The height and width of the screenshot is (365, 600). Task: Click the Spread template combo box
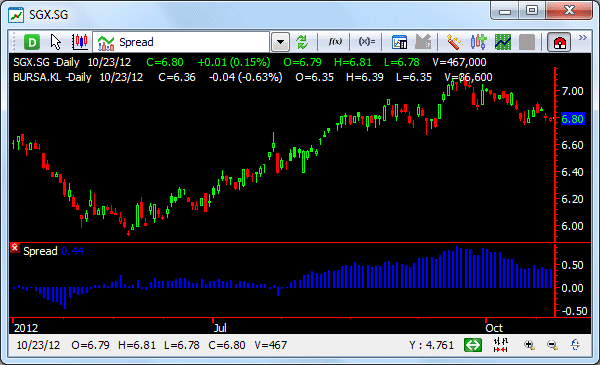click(181, 42)
